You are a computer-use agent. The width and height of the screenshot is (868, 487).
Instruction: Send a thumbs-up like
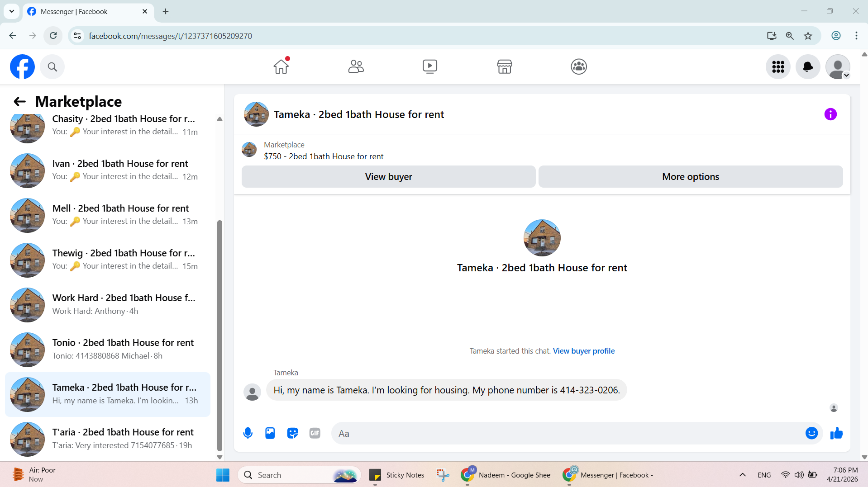(x=836, y=433)
